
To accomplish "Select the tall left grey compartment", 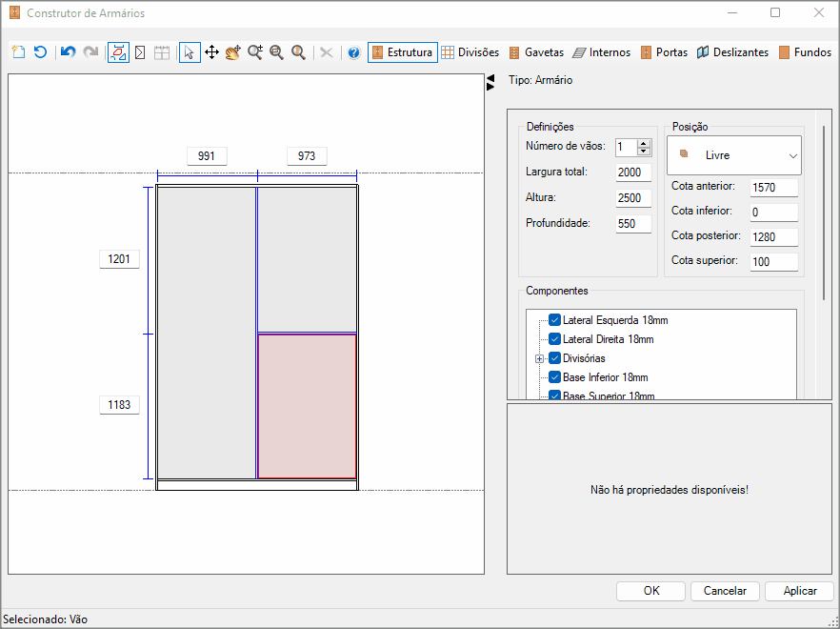I will pos(207,333).
